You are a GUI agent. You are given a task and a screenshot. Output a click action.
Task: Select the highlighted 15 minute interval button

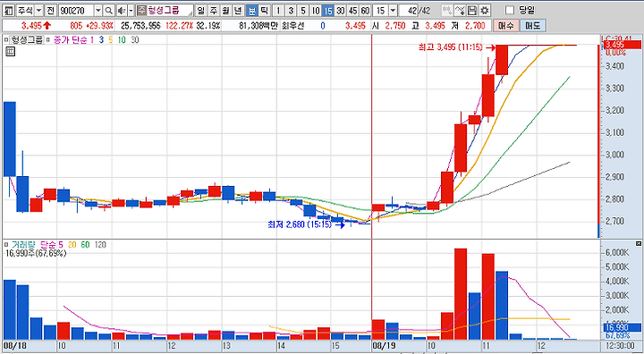click(x=327, y=10)
